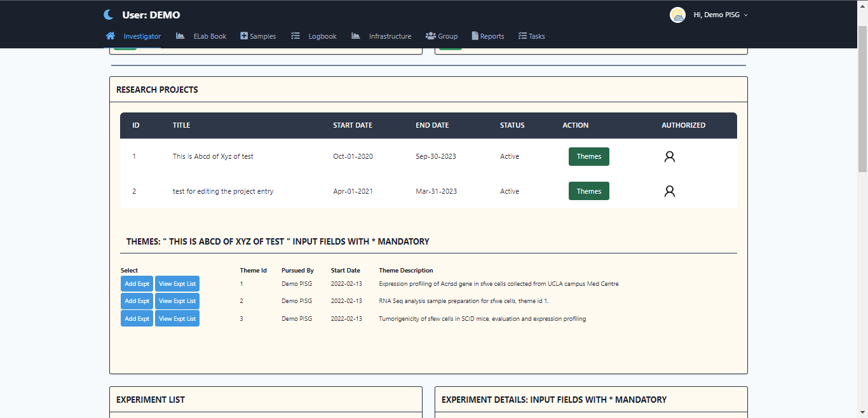The width and height of the screenshot is (868, 418).
Task: Click the chart icon beside ELab Book
Action: pyautogui.click(x=180, y=36)
